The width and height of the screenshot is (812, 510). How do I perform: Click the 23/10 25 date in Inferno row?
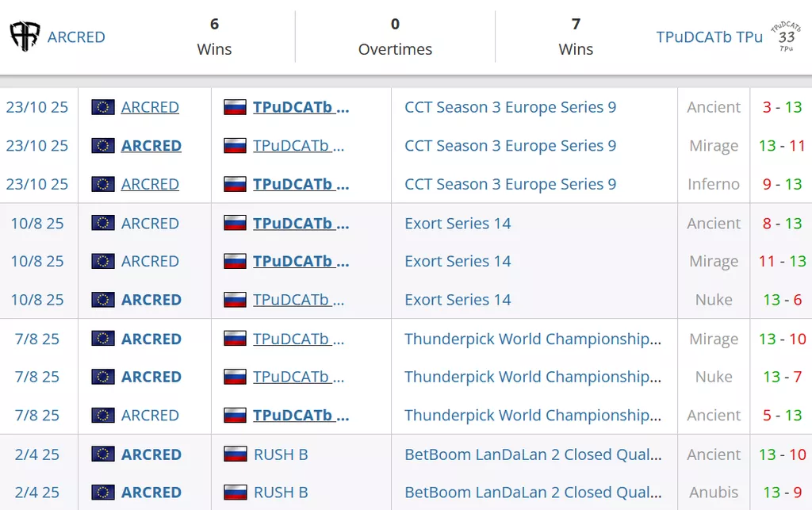(x=37, y=184)
